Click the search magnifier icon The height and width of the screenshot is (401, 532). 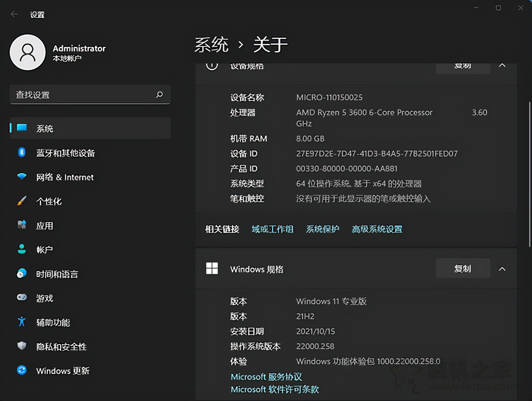coord(159,95)
